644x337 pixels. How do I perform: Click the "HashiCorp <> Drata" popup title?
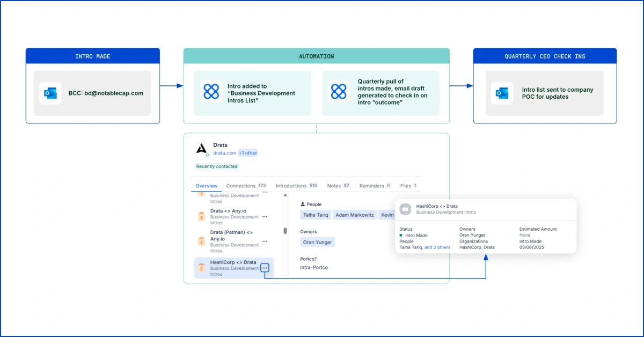point(437,206)
